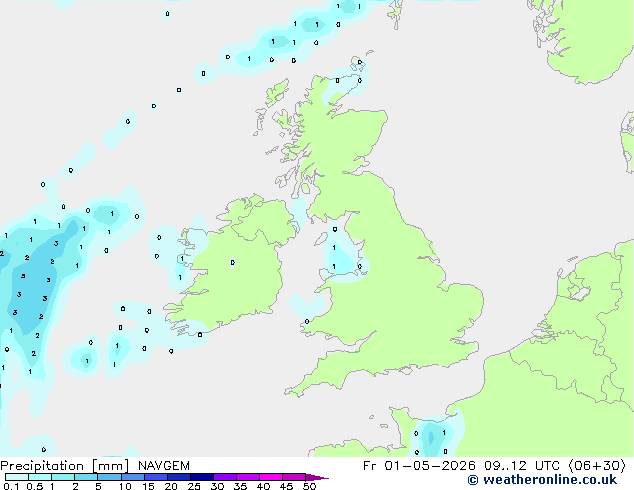This screenshot has width=634, height=490.
Task: Select the 1–2 mm legend color swatch
Action: tap(63, 477)
